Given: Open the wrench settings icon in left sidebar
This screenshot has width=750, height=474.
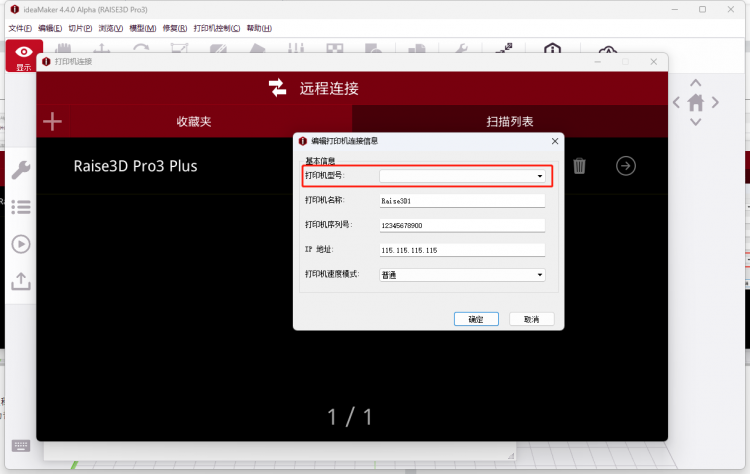Looking at the screenshot, I should [x=21, y=170].
